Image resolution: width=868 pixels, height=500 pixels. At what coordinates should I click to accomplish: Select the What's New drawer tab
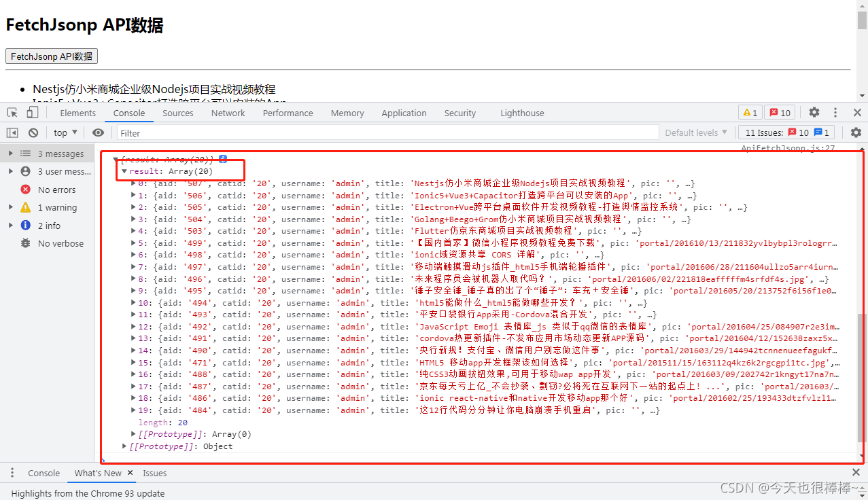pos(98,473)
